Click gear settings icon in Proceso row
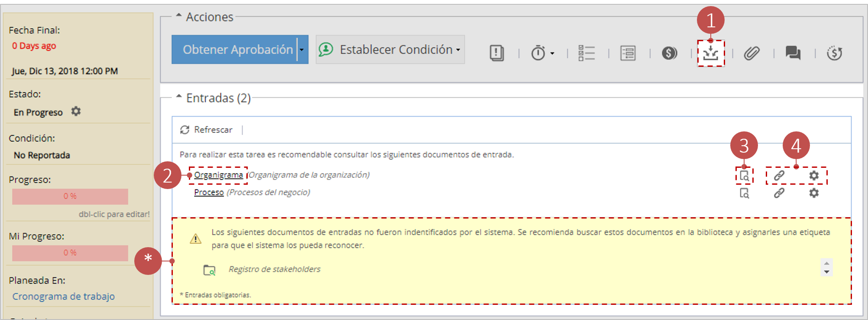Image resolution: width=868 pixels, height=320 pixels. [x=814, y=193]
